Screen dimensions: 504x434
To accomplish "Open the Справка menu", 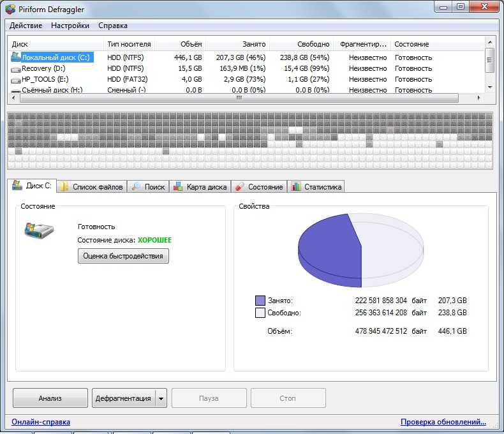I will point(113,26).
